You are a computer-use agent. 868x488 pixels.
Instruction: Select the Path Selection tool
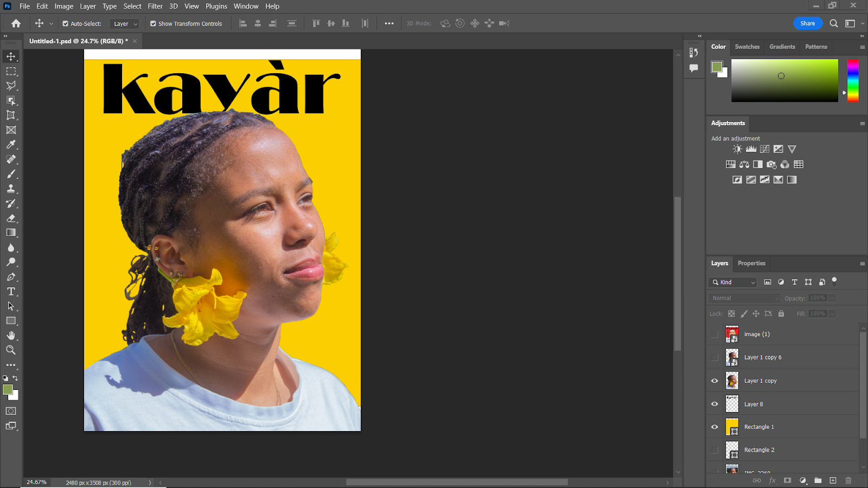pos(11,306)
